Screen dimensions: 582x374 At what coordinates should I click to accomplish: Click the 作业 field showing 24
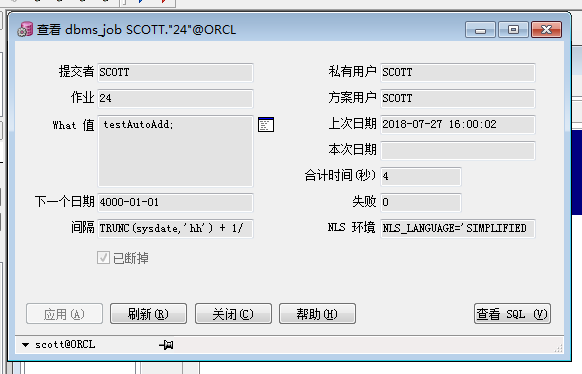pyautogui.click(x=175, y=98)
